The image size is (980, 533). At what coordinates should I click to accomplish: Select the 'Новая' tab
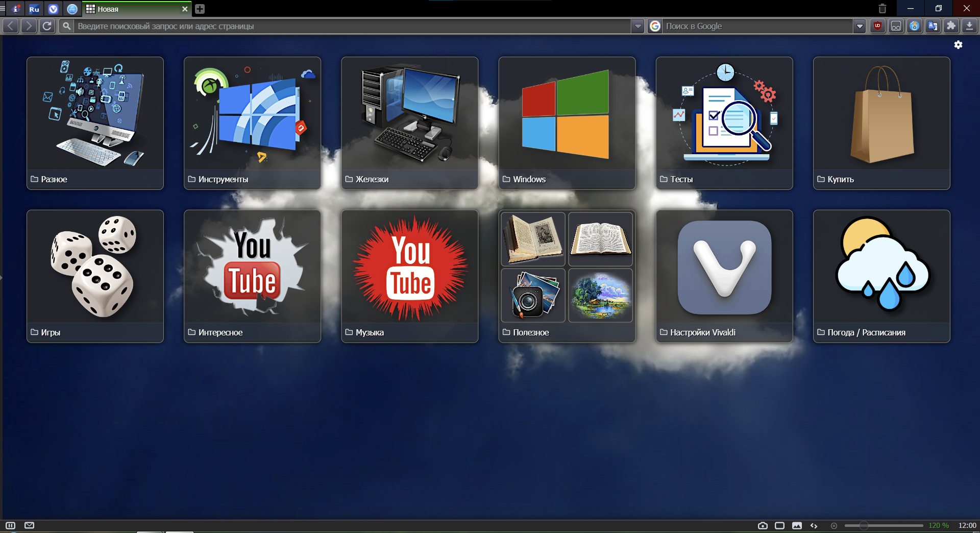point(136,9)
